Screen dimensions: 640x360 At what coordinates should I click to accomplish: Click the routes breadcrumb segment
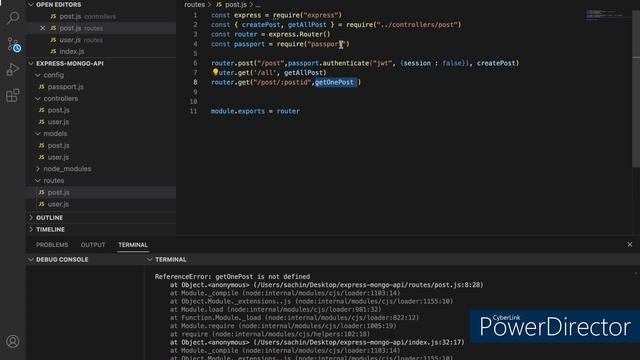tap(194, 4)
